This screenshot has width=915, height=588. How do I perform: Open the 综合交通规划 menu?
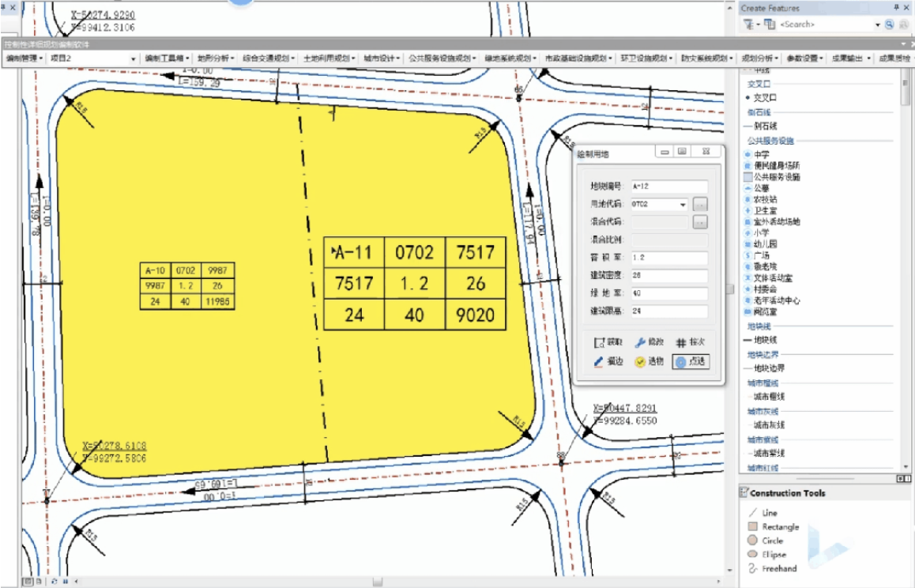pos(269,58)
